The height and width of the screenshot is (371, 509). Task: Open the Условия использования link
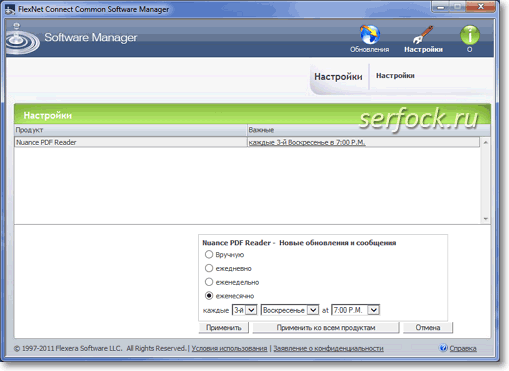pyautogui.click(x=229, y=348)
